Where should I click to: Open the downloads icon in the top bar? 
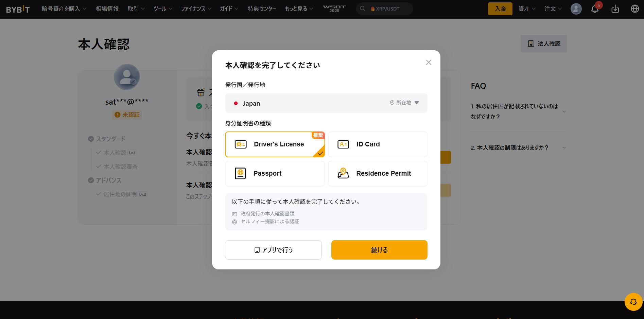pos(615,9)
